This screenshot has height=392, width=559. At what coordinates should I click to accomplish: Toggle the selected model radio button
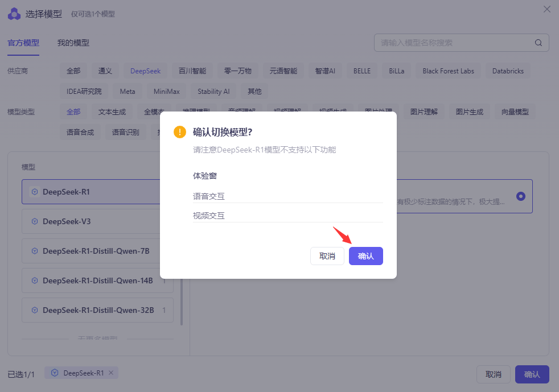[520, 196]
